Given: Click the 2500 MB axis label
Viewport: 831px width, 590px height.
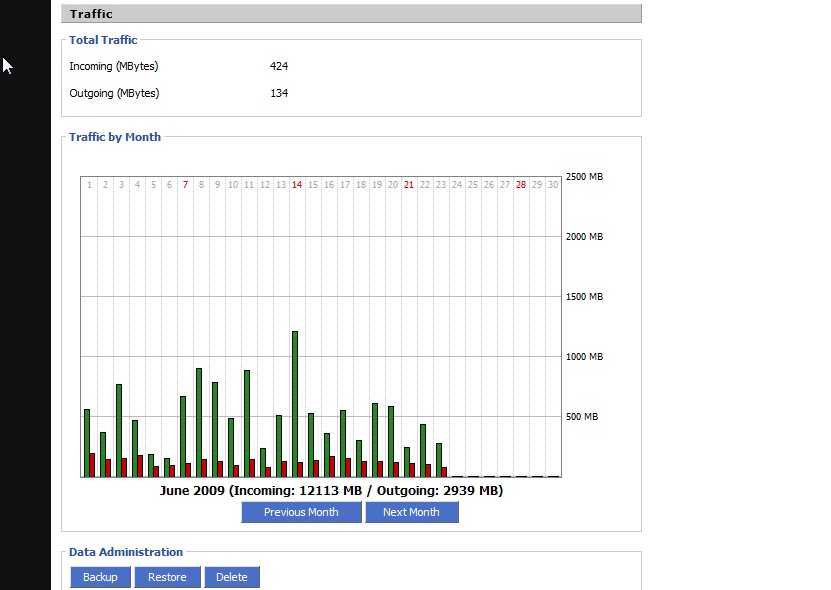Looking at the screenshot, I should click(584, 177).
